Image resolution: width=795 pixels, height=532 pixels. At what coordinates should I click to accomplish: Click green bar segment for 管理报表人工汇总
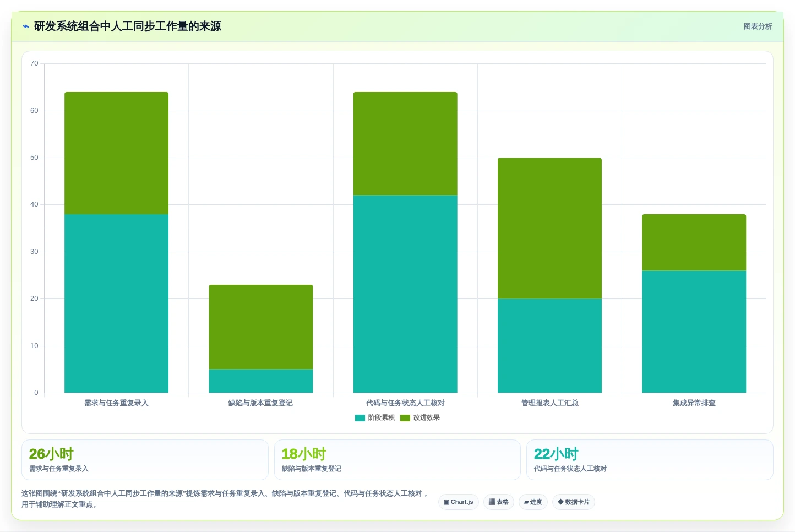click(549, 228)
